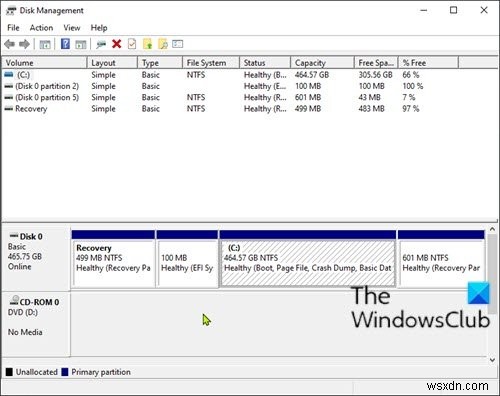Screen dimensions: 500x396
Task: Click Disk Management title bar app icon
Action: point(11,11)
